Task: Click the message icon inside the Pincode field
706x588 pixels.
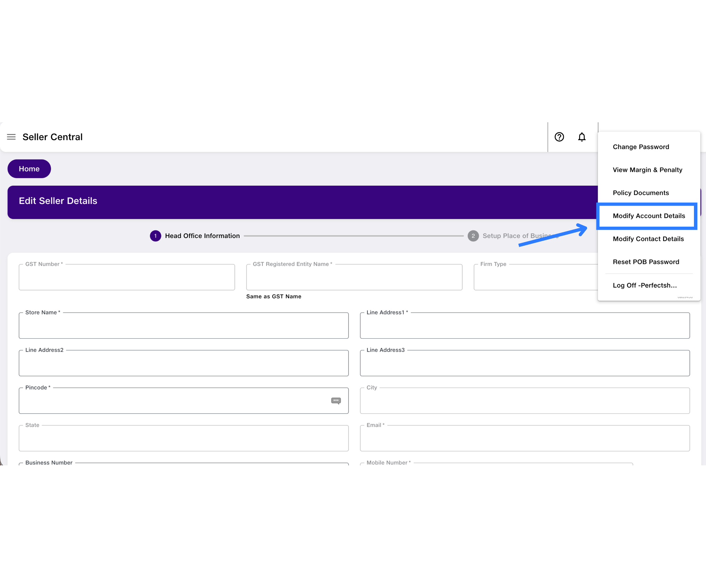Action: pos(336,401)
